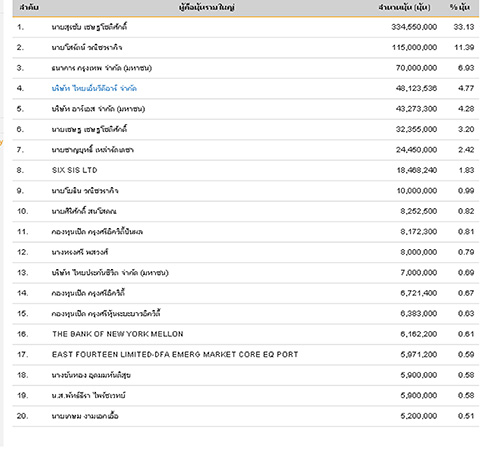The image size is (500, 456).
Task: Click share count 43,273,300
Action: coord(416,109)
